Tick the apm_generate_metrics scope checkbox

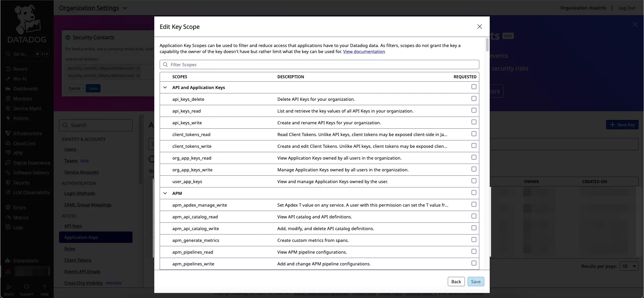[x=474, y=240]
